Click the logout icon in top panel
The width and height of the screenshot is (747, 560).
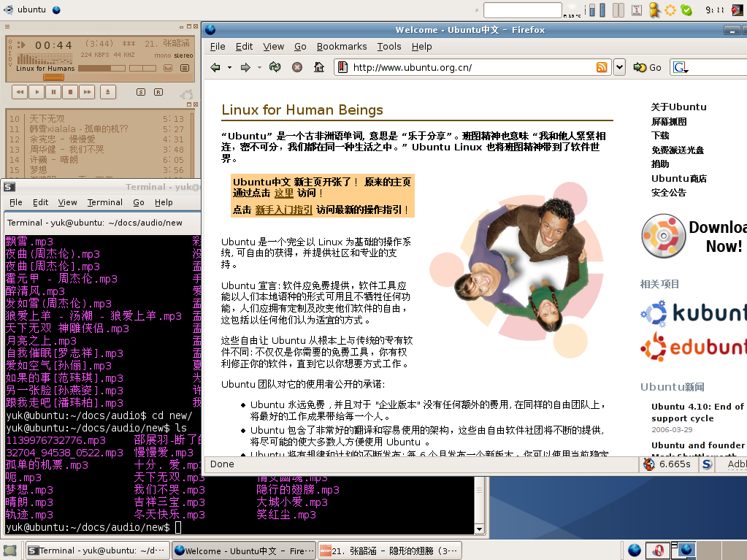click(x=738, y=10)
